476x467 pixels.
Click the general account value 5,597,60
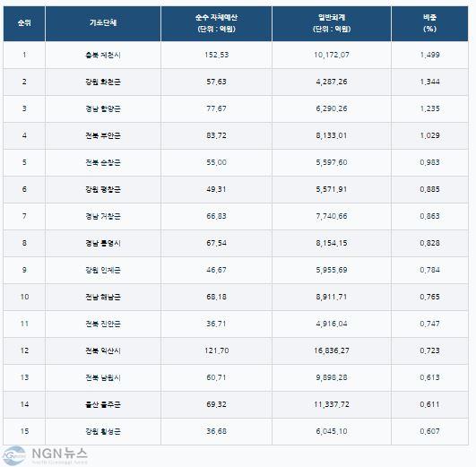332,162
